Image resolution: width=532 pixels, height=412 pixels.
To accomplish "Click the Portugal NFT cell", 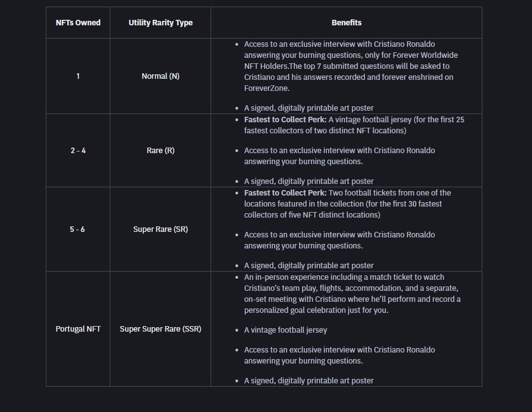I will pyautogui.click(x=78, y=329).
